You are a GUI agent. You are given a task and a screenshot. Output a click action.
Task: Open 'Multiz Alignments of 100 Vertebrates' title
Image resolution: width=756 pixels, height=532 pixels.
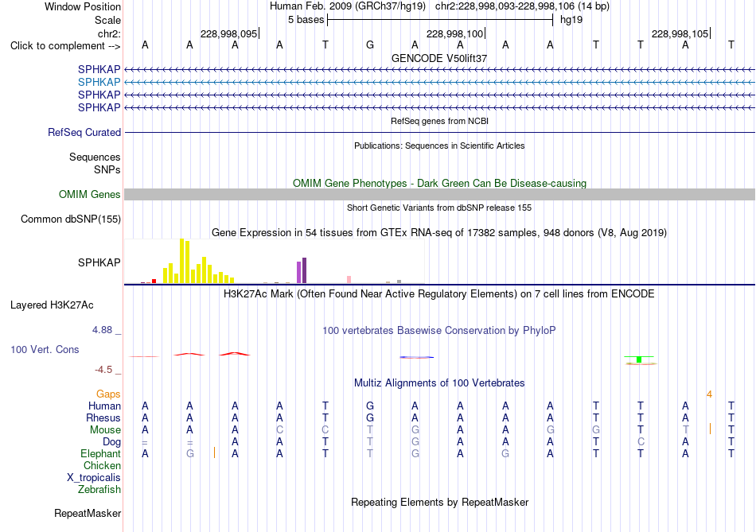point(439,383)
